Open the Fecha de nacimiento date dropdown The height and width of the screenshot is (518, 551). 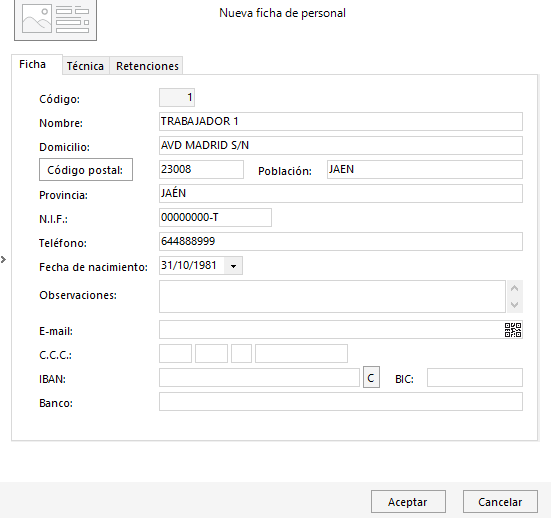click(233, 266)
